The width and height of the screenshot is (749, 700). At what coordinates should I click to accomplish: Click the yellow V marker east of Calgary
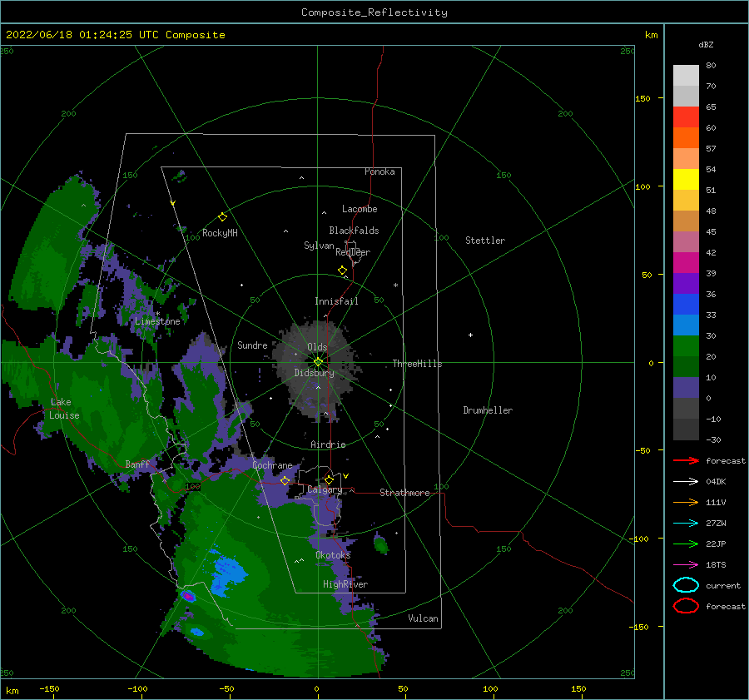345,476
